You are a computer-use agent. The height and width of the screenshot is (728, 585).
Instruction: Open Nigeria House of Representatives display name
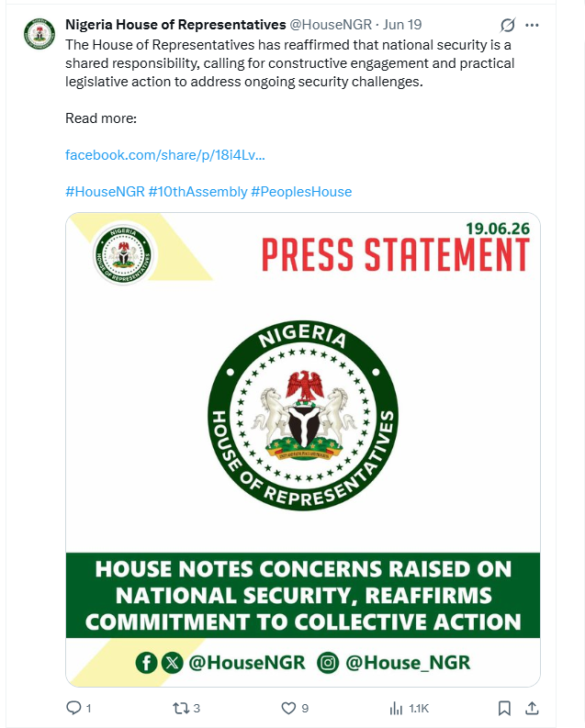[175, 25]
